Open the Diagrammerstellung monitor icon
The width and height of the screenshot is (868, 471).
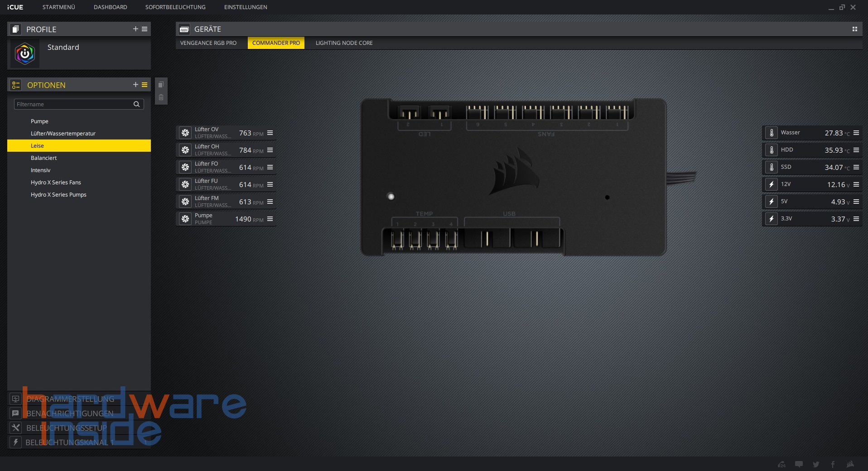[16, 399]
